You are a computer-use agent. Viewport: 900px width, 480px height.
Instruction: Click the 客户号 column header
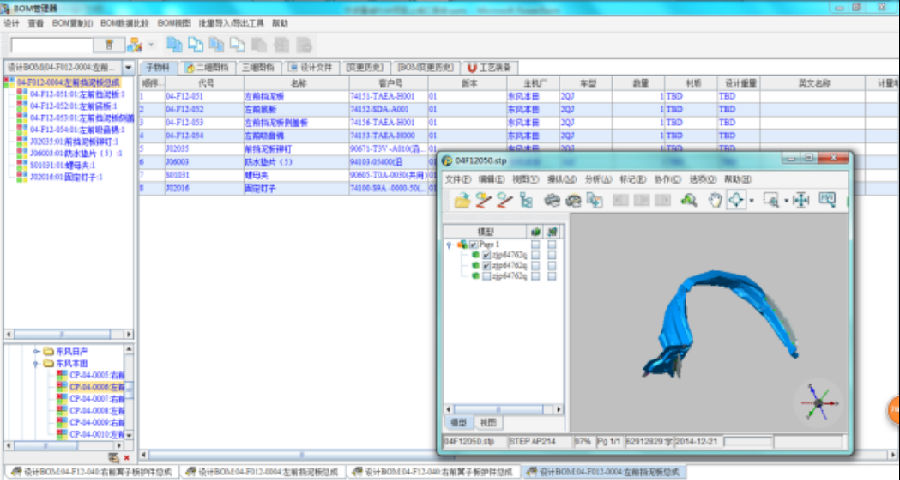coord(389,83)
